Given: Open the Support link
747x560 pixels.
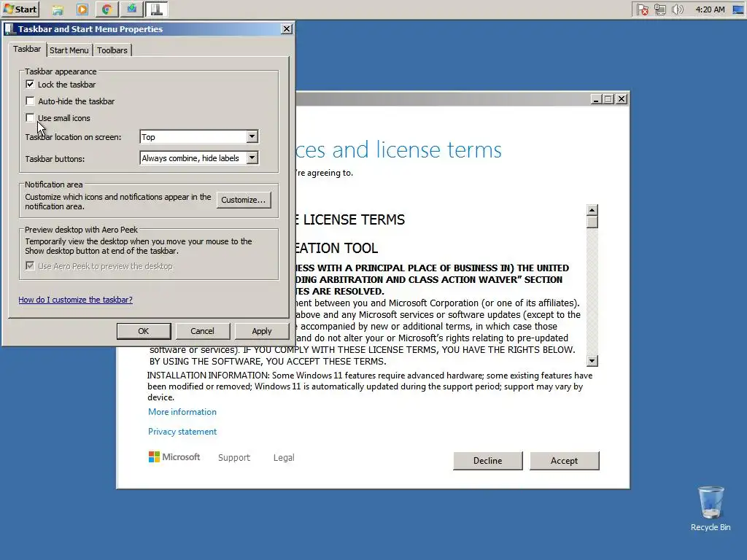Looking at the screenshot, I should click(234, 458).
